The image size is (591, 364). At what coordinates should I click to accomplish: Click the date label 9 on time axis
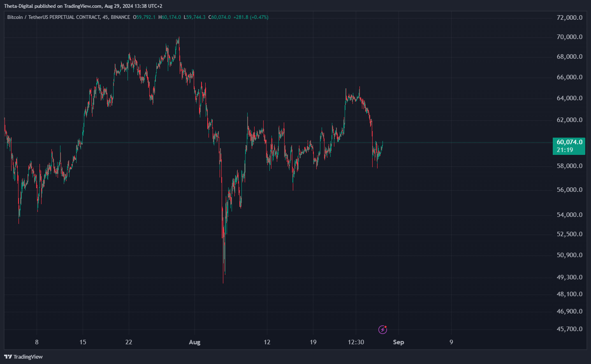pos(451,342)
